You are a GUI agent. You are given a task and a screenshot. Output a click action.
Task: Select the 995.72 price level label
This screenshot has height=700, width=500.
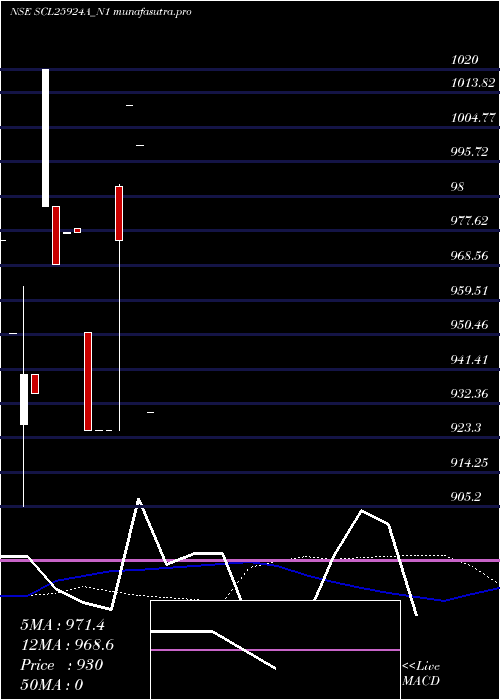pyautogui.click(x=469, y=152)
